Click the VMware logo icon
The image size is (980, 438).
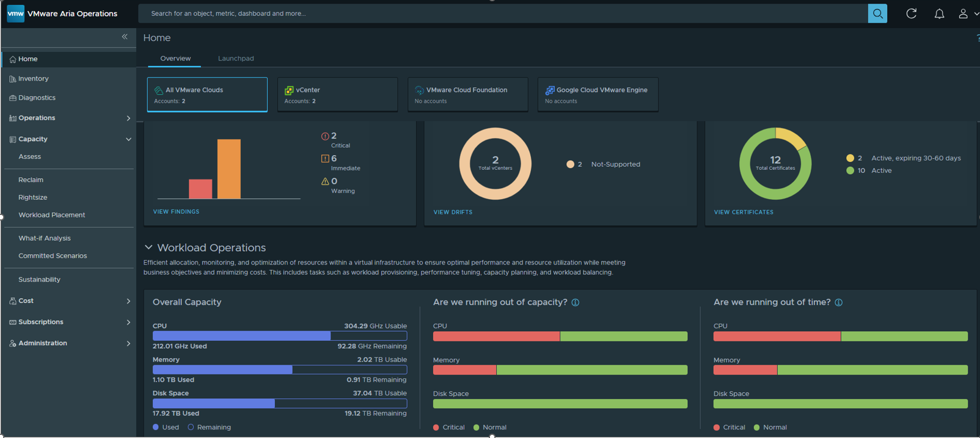pos(15,13)
